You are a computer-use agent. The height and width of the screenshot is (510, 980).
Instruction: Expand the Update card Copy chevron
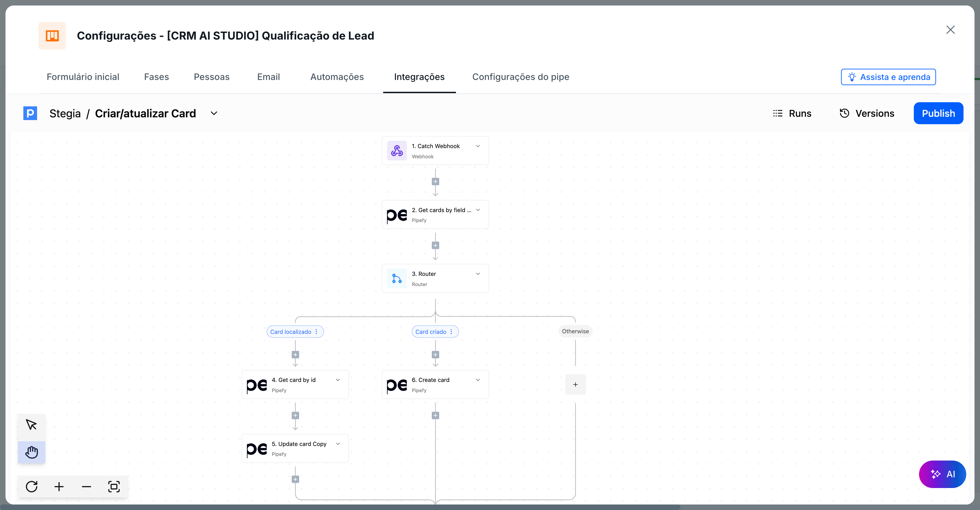point(338,444)
